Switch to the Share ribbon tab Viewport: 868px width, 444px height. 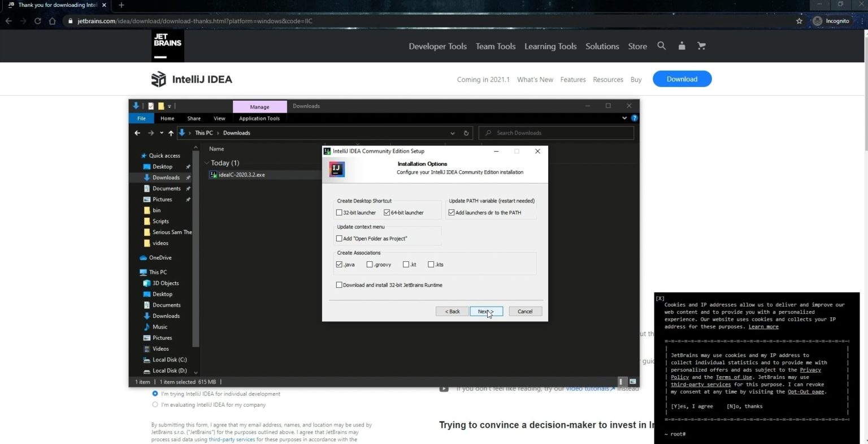click(194, 118)
